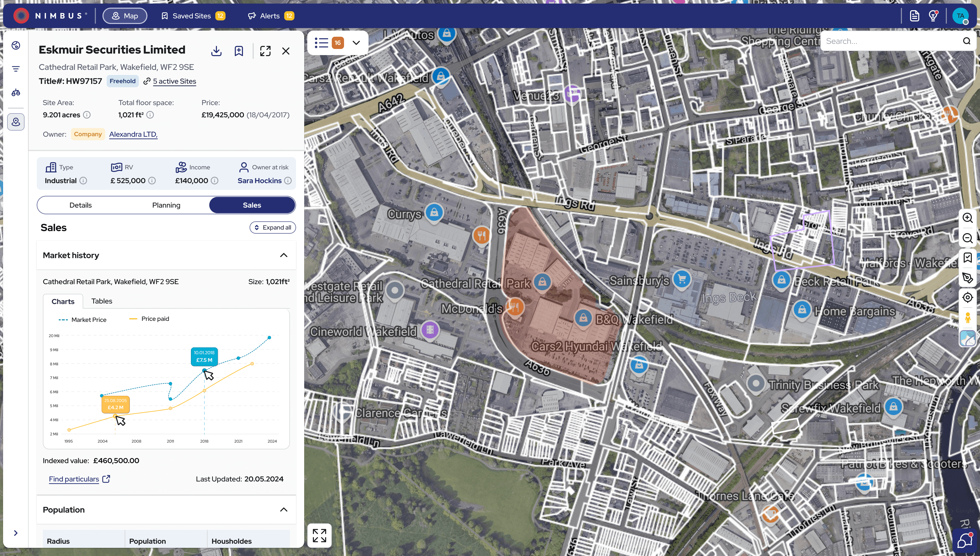Bookmark Eskmuir Securities site in panel header
Image resolution: width=980 pixels, height=556 pixels.
coord(239,51)
